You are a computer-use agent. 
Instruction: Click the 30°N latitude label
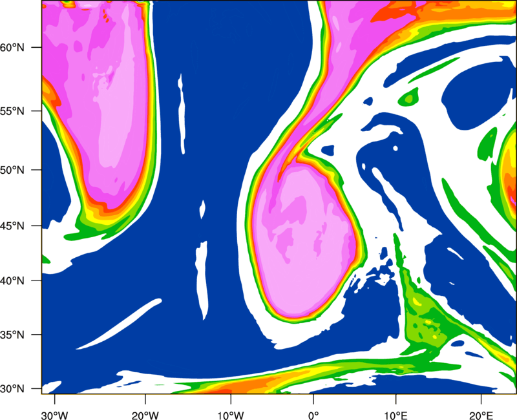point(12,389)
